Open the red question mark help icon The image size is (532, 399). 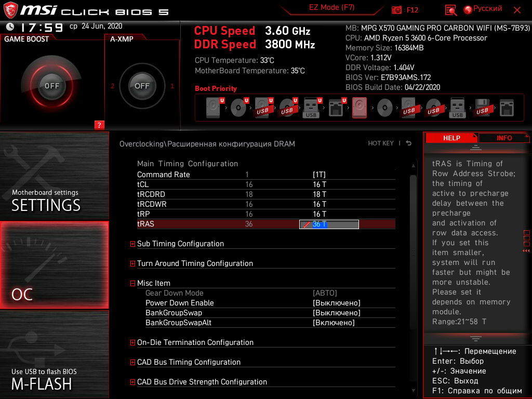point(99,125)
